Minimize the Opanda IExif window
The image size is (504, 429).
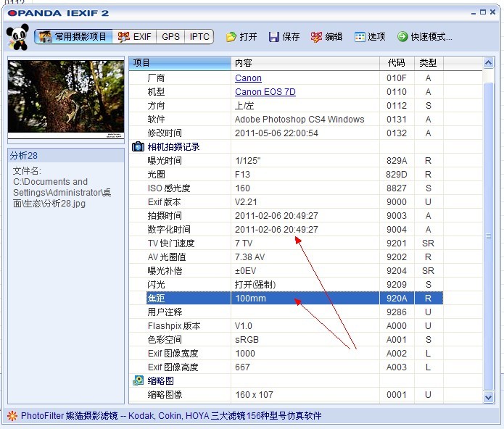[x=473, y=13]
